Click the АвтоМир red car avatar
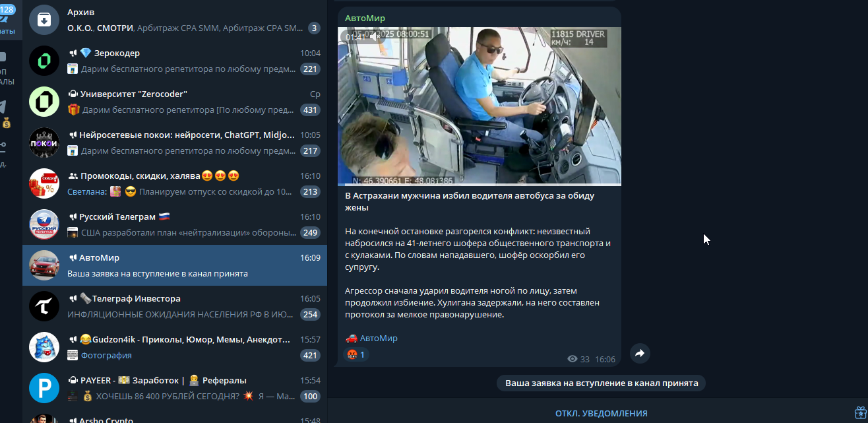868x423 pixels. (x=44, y=265)
